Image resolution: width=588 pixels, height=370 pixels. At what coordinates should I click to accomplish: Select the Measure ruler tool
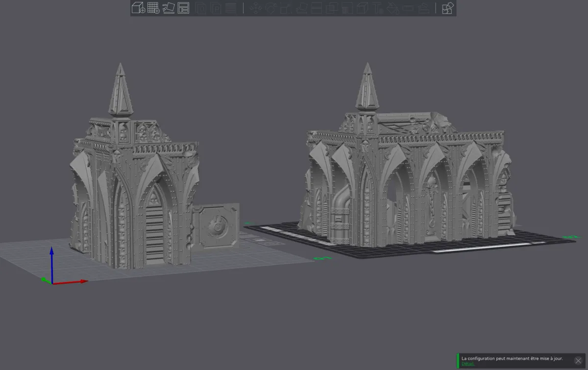click(408, 8)
